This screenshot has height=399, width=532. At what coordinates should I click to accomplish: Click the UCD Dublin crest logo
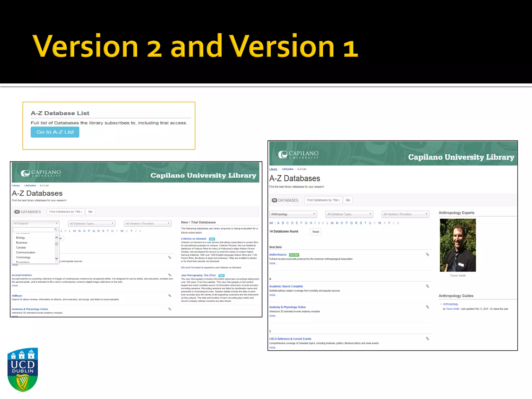click(x=23, y=369)
